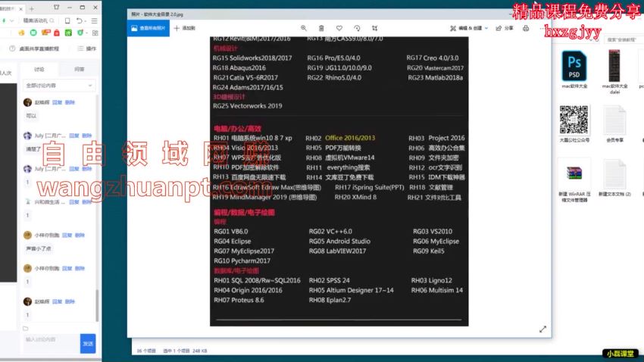Open the mac软件大全 PSD file on the desktop

click(574, 70)
